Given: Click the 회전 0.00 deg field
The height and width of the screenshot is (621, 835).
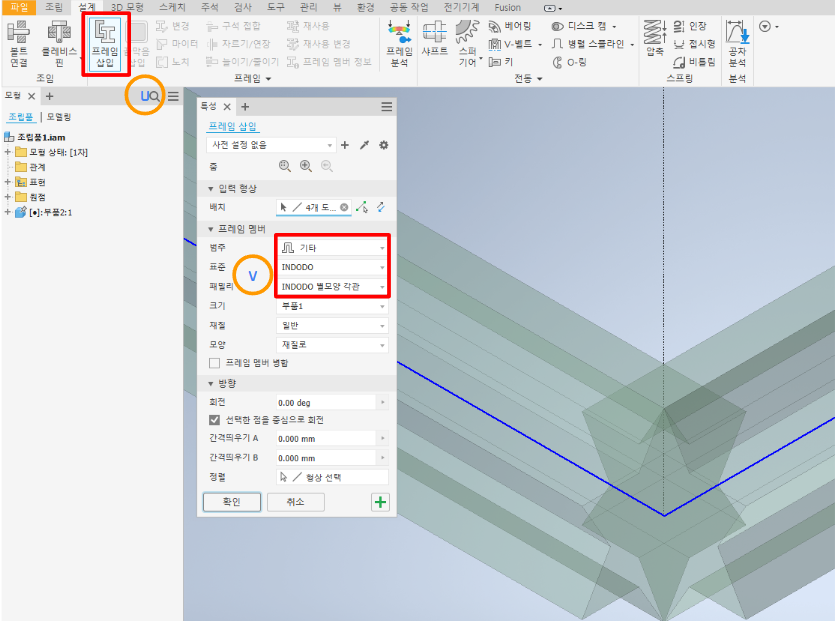Looking at the screenshot, I should pyautogui.click(x=327, y=402).
